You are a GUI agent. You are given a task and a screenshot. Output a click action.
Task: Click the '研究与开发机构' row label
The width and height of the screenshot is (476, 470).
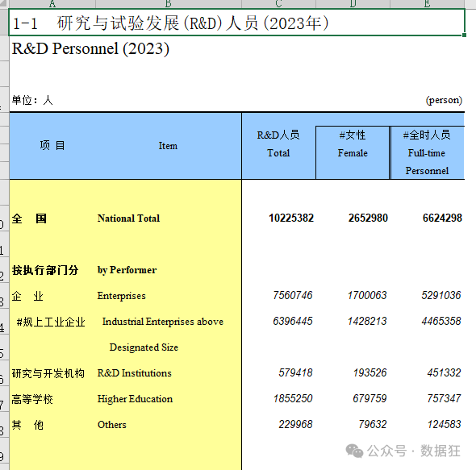click(48, 373)
